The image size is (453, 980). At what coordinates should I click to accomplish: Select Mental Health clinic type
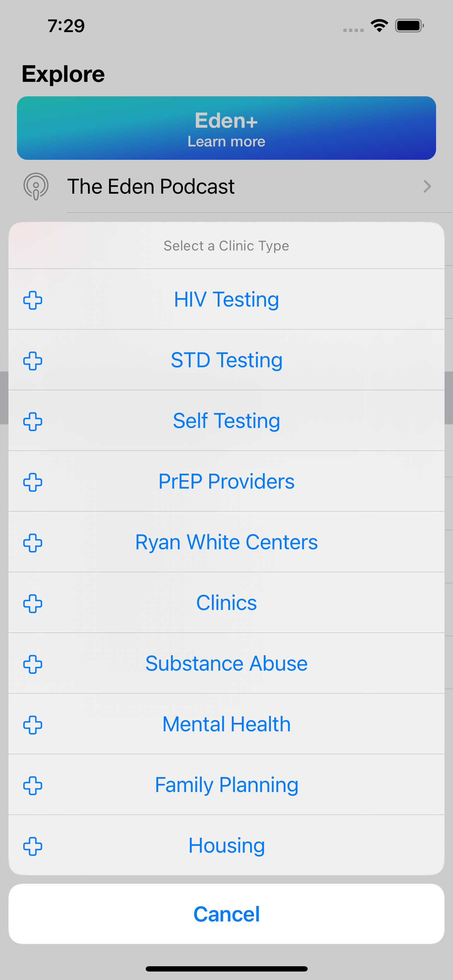click(x=226, y=724)
